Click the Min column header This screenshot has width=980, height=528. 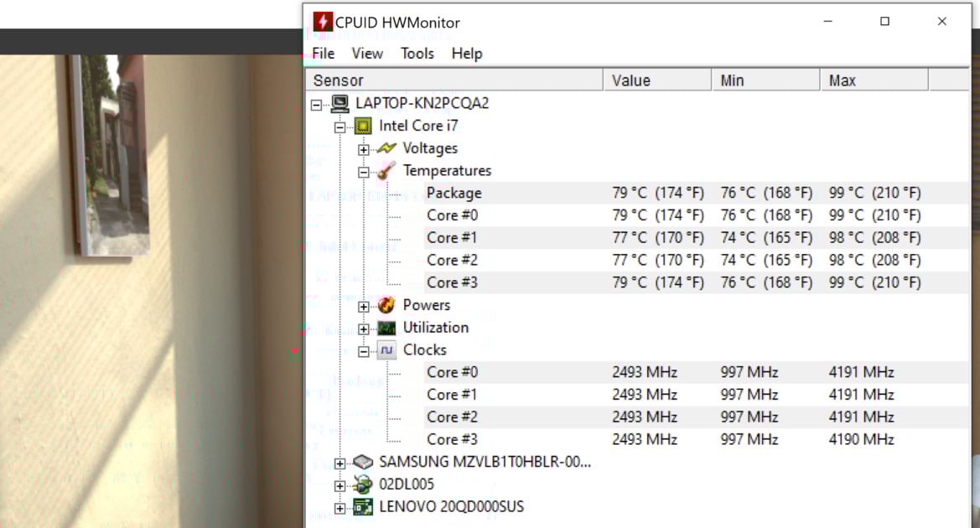point(765,80)
